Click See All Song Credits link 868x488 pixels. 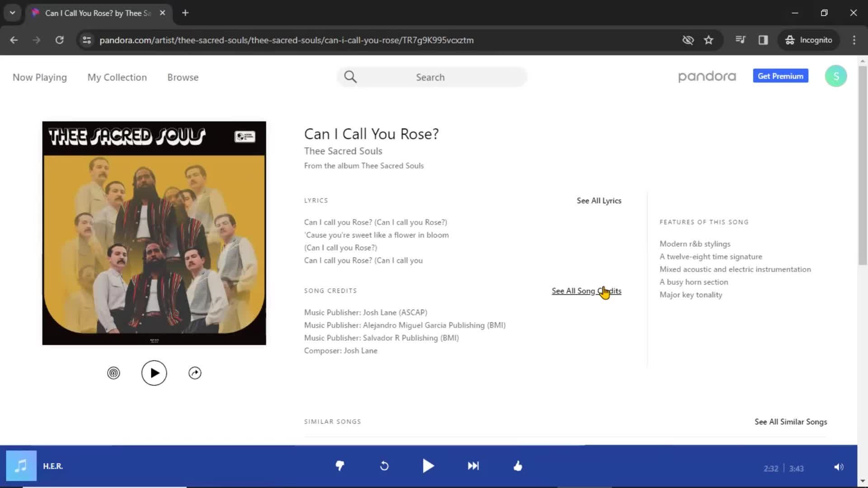click(586, 290)
